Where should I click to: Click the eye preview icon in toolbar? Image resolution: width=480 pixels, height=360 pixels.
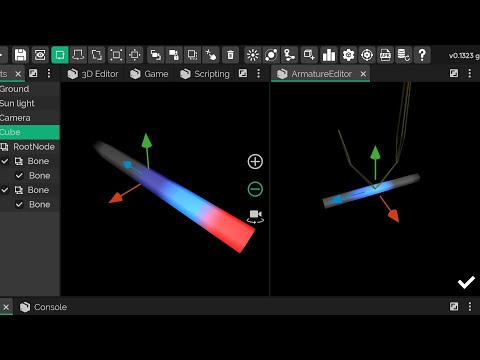coord(40,55)
